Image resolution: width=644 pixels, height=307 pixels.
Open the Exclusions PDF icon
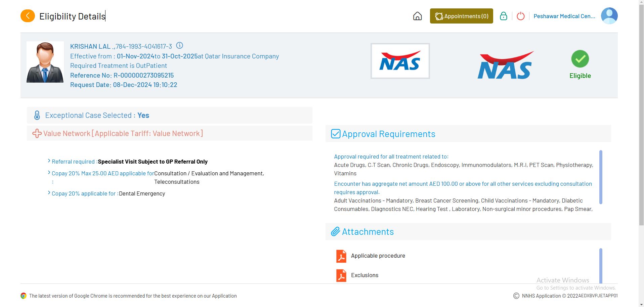341,275
